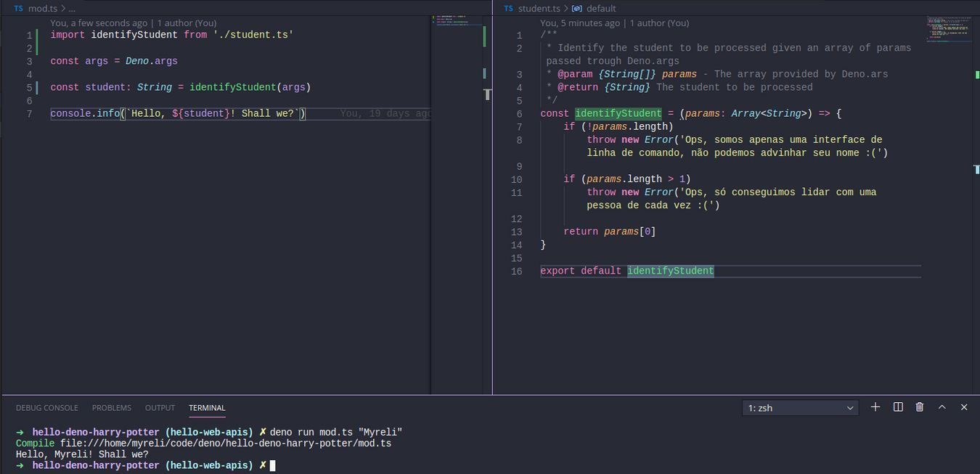Open the Problems tab
The width and height of the screenshot is (980, 474).
(112, 408)
